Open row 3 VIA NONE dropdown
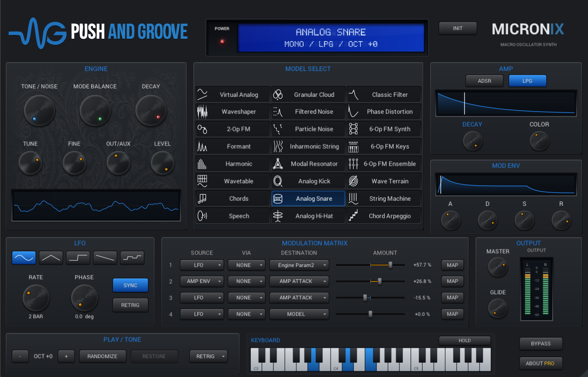Image resolution: width=588 pixels, height=377 pixels. coord(247,298)
